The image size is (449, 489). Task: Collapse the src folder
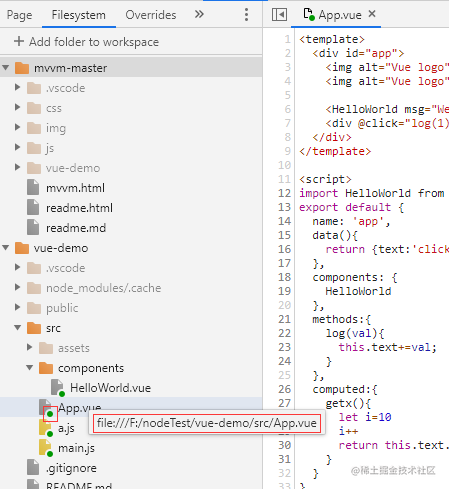pyautogui.click(x=18, y=328)
